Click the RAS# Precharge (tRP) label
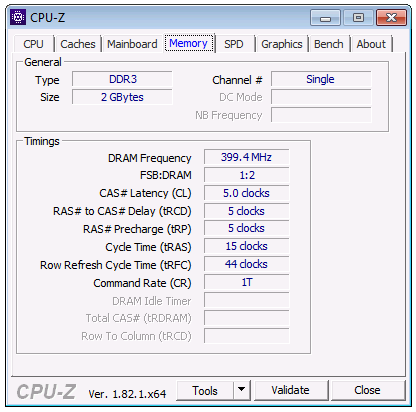Viewport: 416px width, 412px height. (x=137, y=229)
